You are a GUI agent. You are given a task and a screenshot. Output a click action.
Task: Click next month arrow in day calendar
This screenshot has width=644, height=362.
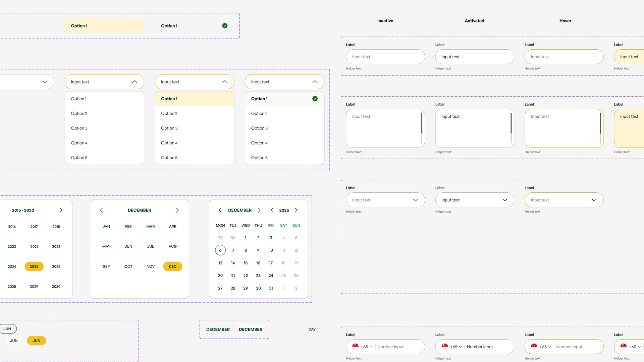point(259,210)
